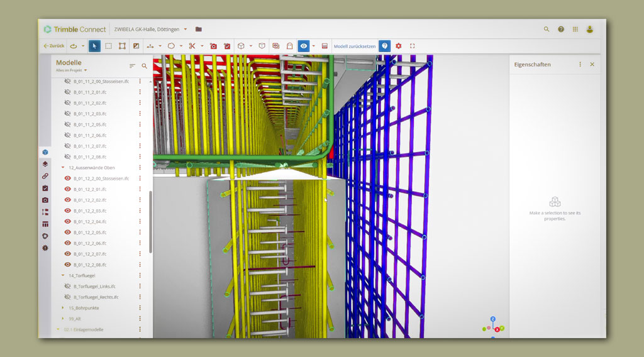Collapse the 12_Aussenwände Oben folder
The height and width of the screenshot is (357, 644).
(63, 168)
